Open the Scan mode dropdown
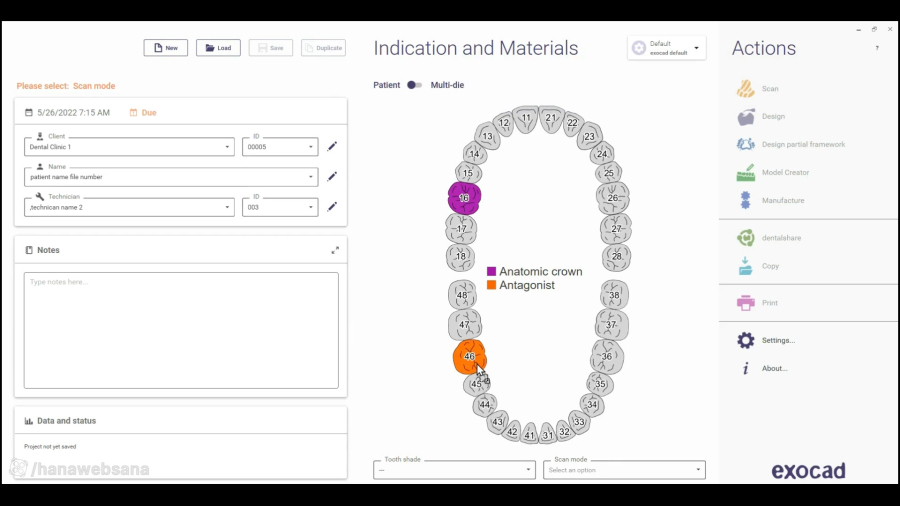 pyautogui.click(x=624, y=470)
